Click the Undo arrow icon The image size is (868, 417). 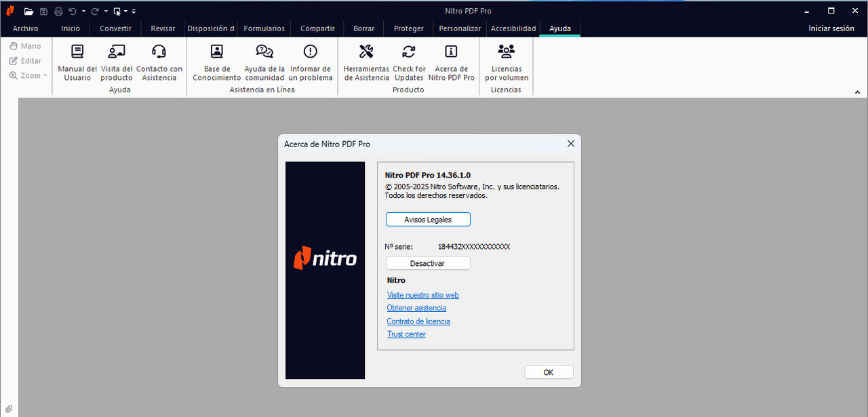coord(73,12)
